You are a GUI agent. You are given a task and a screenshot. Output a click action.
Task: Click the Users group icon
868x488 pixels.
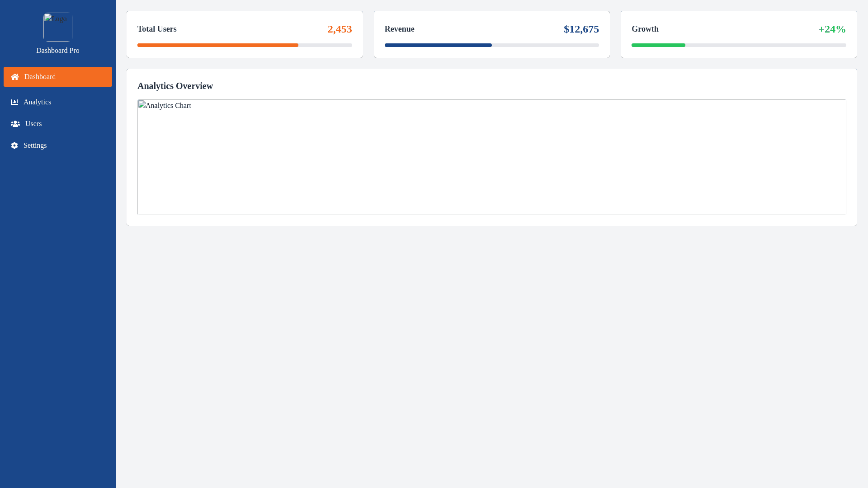pos(15,124)
